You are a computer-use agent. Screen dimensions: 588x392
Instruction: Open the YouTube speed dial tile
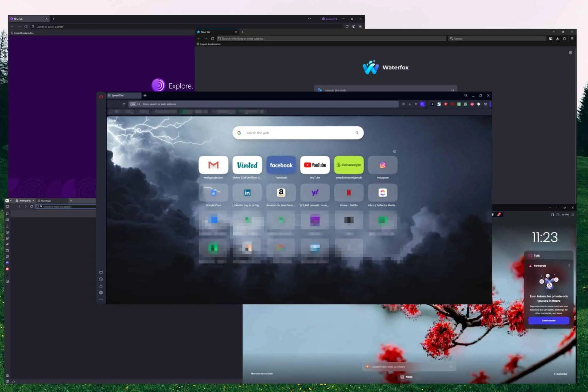(x=315, y=165)
